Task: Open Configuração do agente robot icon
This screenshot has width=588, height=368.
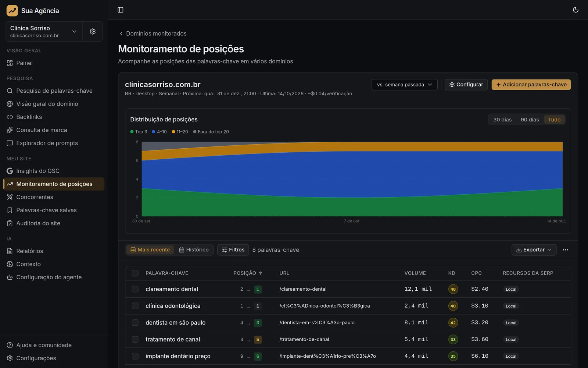Action: 10,277
